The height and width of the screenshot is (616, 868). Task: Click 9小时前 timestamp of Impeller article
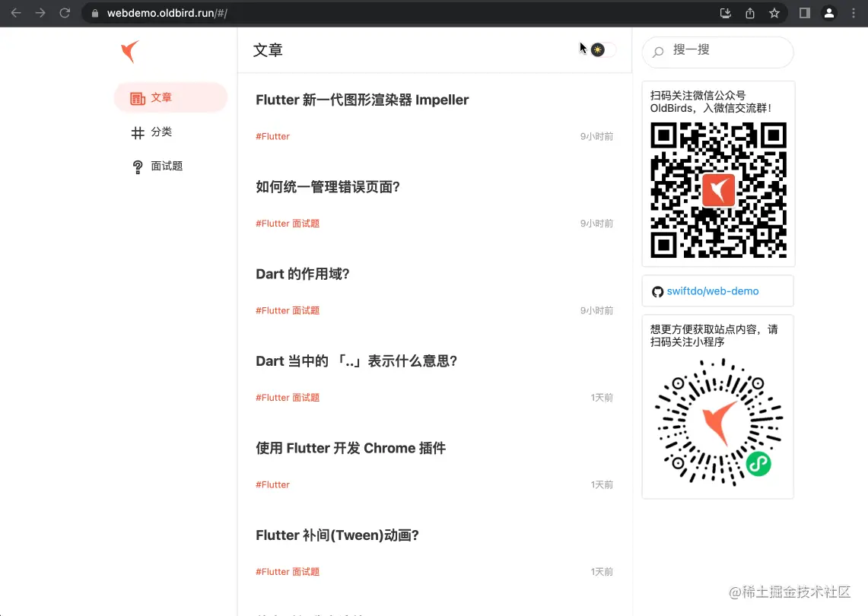(596, 136)
